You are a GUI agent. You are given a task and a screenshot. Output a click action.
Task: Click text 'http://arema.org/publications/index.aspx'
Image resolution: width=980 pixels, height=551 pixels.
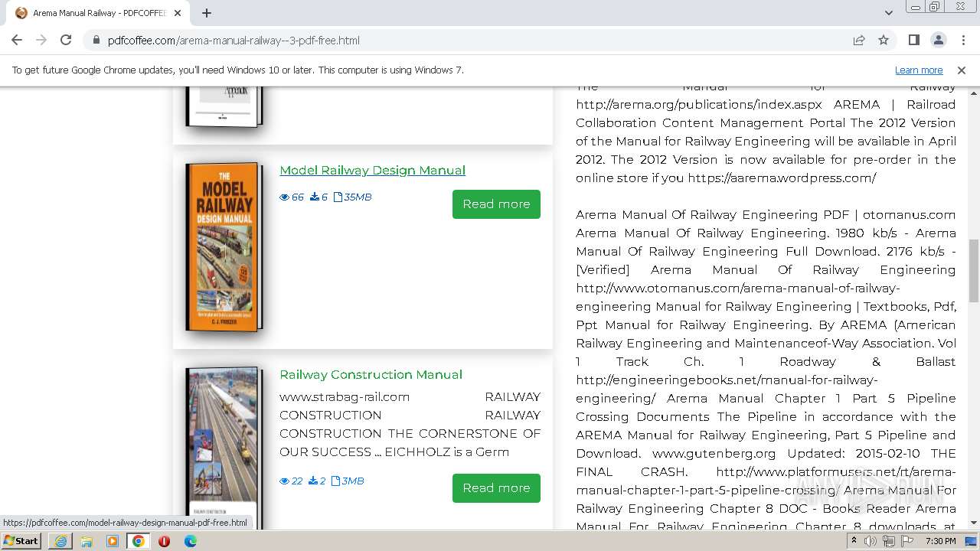(x=699, y=104)
